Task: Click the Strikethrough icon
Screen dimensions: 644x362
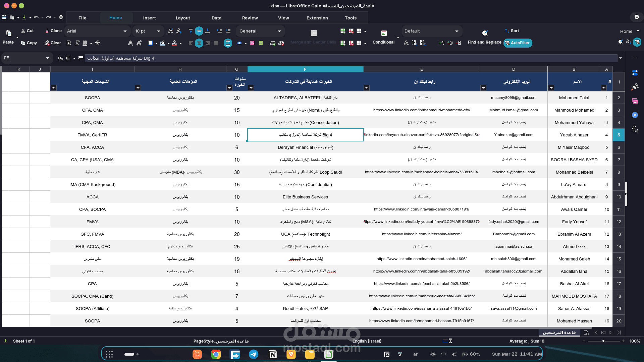Action: (x=98, y=43)
